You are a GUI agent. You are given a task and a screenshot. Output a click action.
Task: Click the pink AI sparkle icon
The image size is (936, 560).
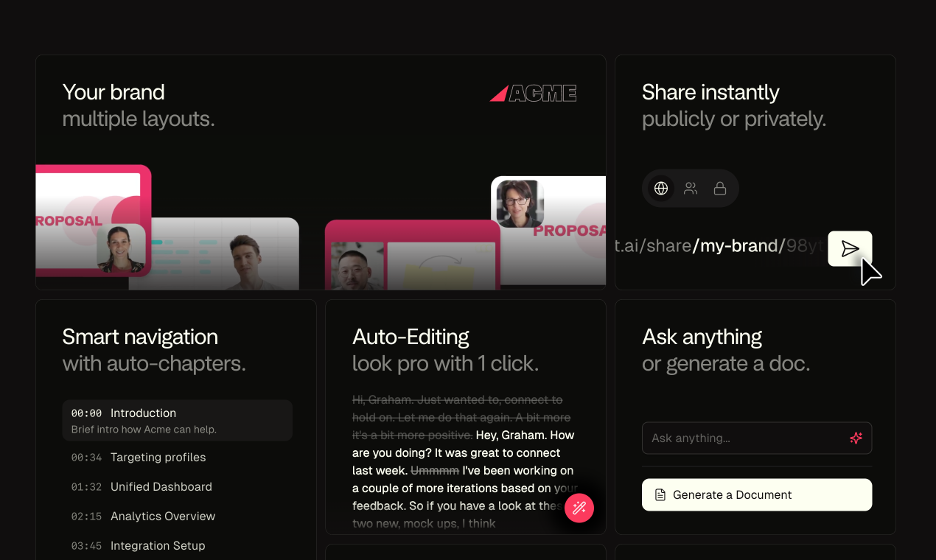856,438
